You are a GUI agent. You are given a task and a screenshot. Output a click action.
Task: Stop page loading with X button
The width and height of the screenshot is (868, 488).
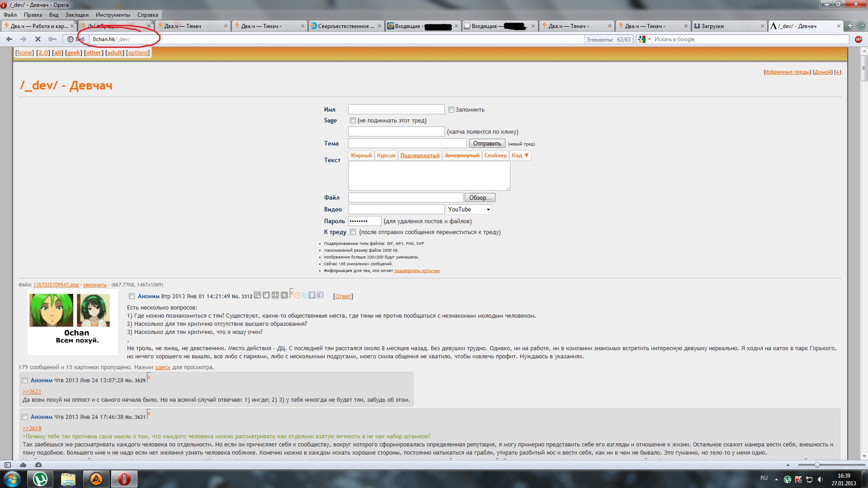[38, 39]
